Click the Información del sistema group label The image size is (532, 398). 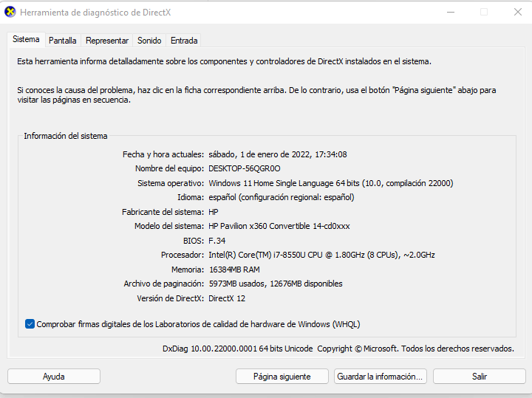click(x=66, y=136)
